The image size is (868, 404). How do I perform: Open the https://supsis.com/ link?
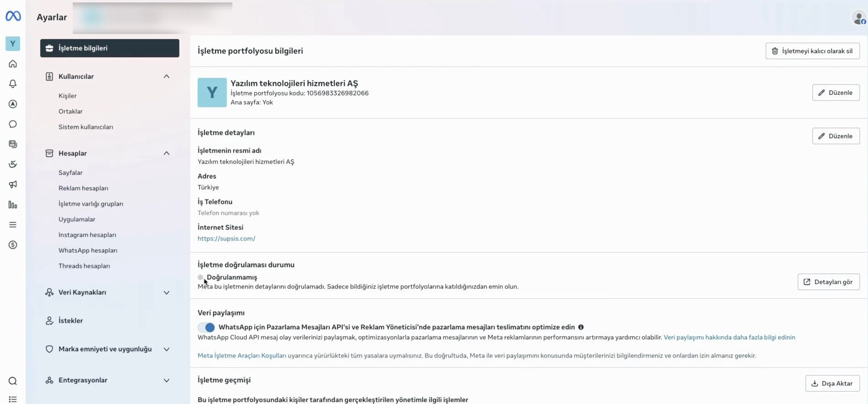(x=227, y=238)
